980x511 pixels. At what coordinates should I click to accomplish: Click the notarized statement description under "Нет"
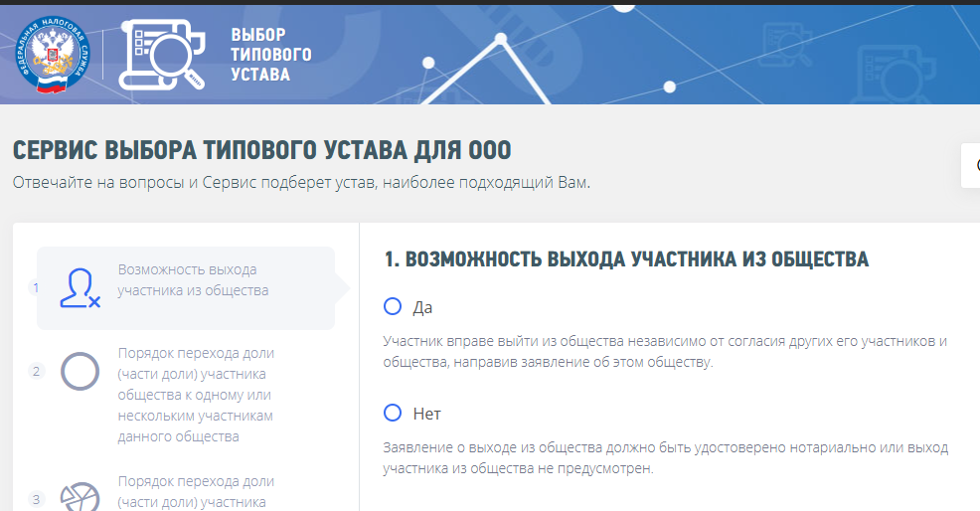[x=664, y=458]
